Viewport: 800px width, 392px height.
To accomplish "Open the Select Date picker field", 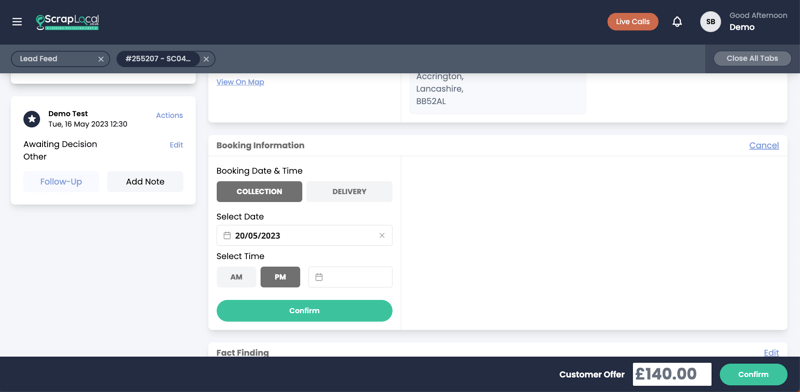I will click(x=305, y=236).
